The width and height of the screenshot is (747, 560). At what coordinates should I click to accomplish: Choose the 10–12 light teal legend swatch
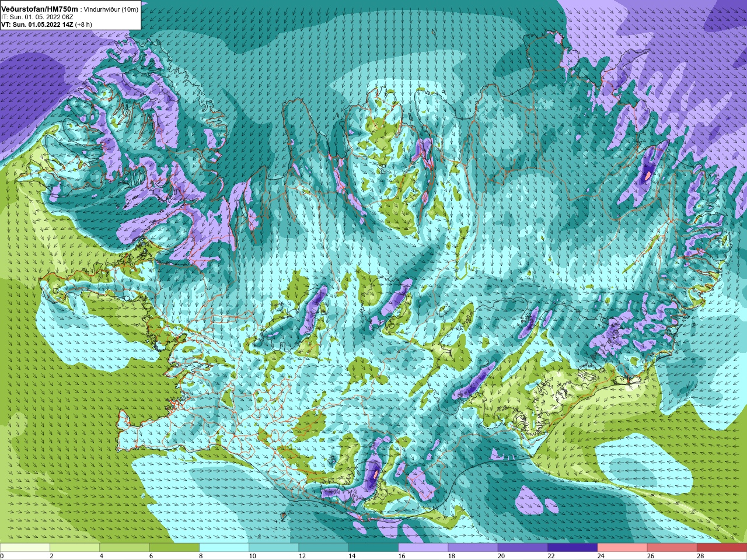click(274, 547)
